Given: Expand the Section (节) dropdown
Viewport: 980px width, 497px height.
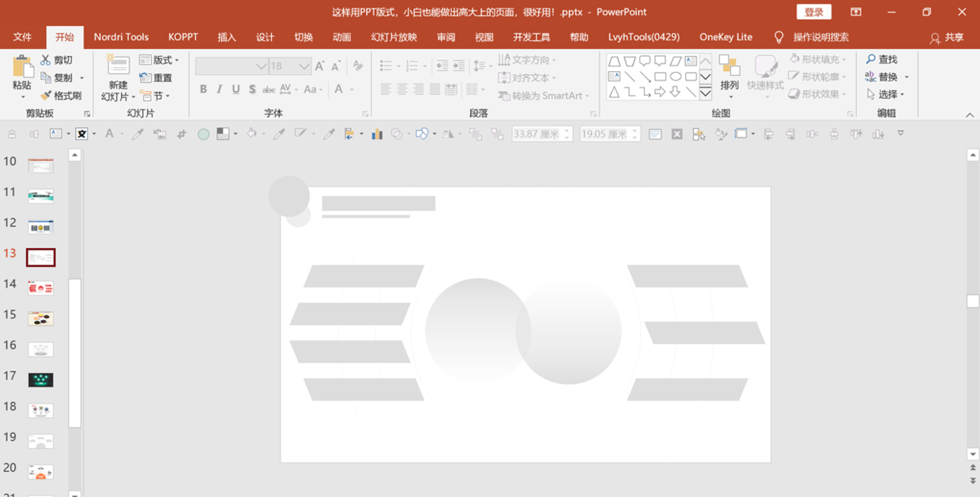Looking at the screenshot, I should pos(155,96).
